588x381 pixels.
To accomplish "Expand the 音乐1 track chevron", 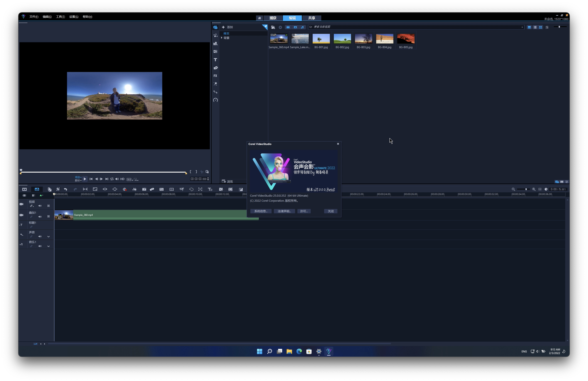I will tap(48, 246).
